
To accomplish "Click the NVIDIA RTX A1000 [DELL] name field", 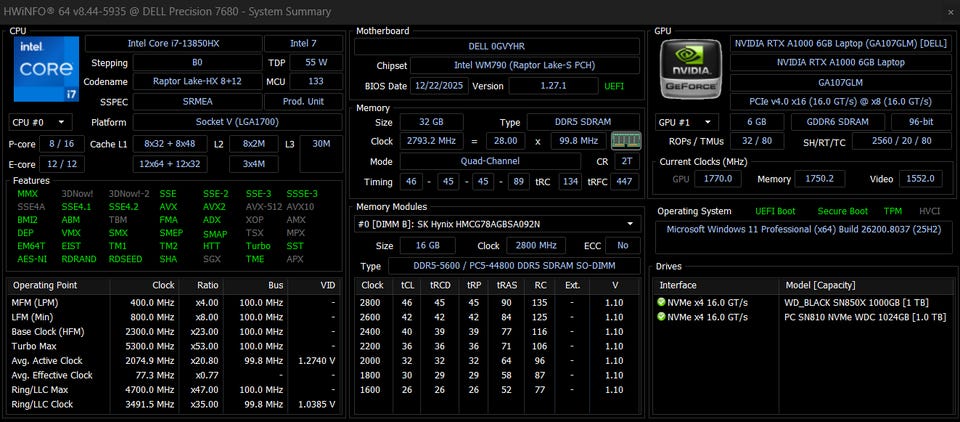I will tap(840, 44).
